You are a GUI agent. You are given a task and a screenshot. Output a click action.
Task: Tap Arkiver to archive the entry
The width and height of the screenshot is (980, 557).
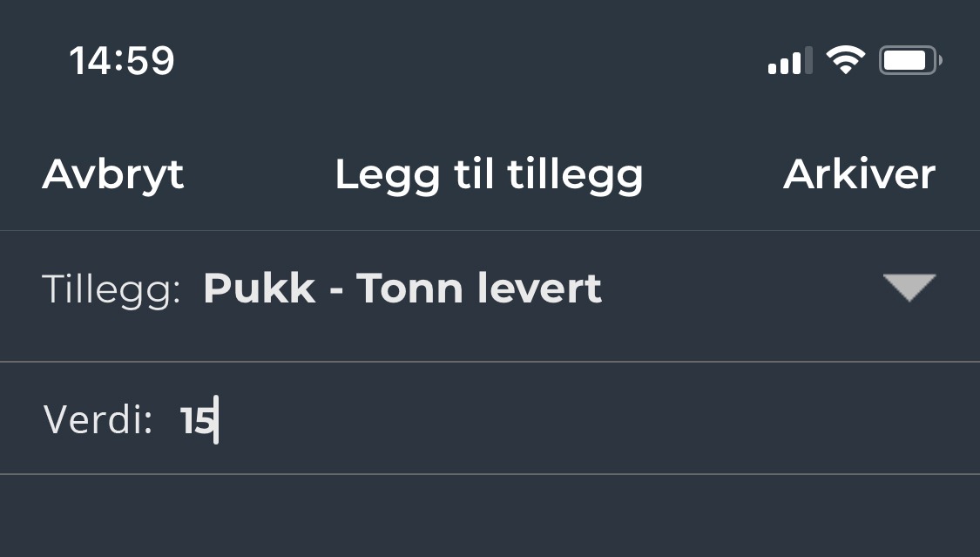[x=859, y=174]
